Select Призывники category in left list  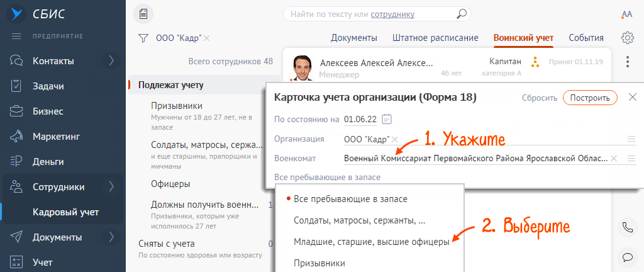(x=177, y=106)
